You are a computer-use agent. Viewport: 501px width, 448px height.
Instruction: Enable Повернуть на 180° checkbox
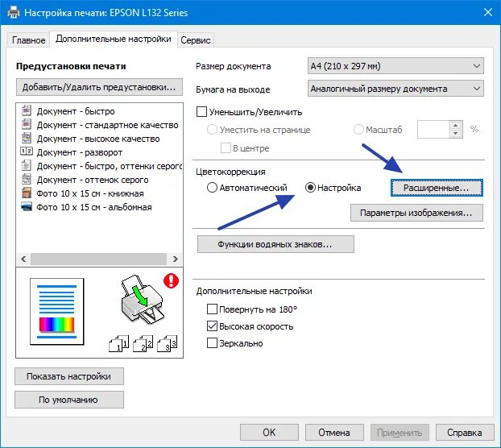point(212,309)
